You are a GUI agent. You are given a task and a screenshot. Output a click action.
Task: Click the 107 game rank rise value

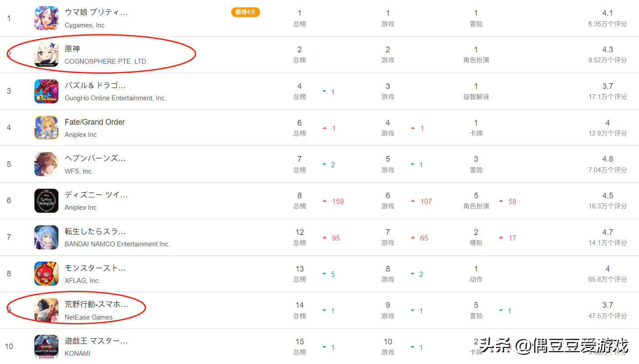[x=426, y=201]
